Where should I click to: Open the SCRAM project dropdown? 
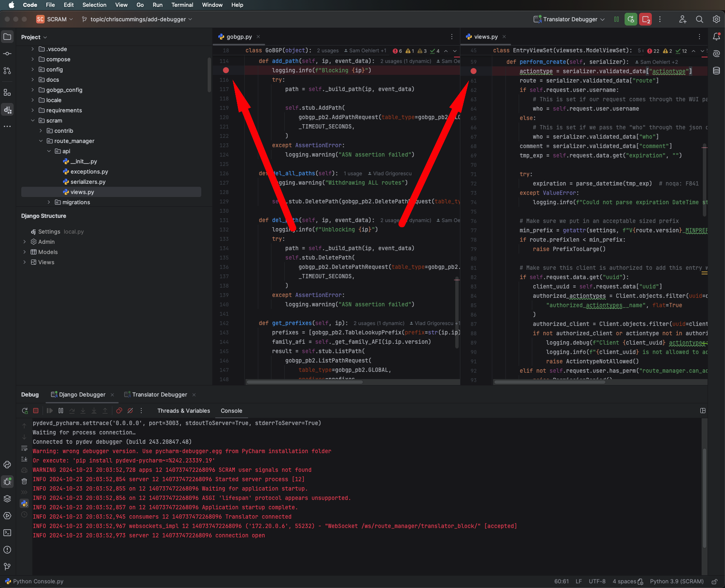pos(55,19)
